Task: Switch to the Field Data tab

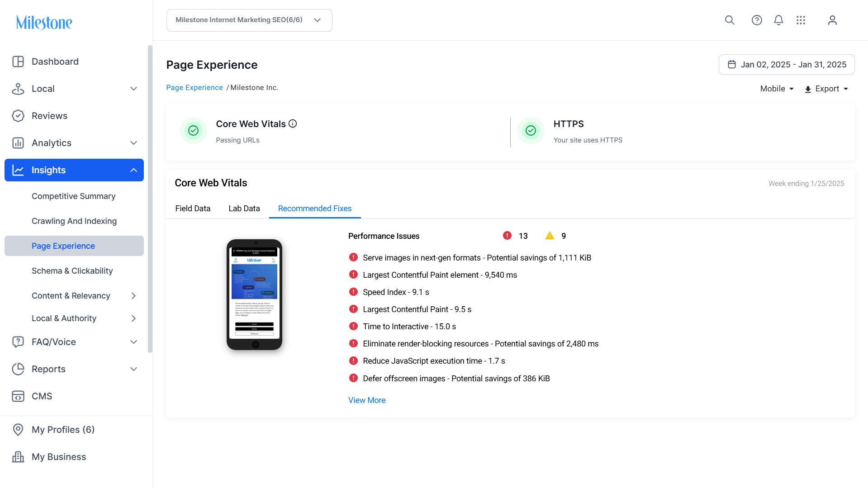Action: (193, 208)
